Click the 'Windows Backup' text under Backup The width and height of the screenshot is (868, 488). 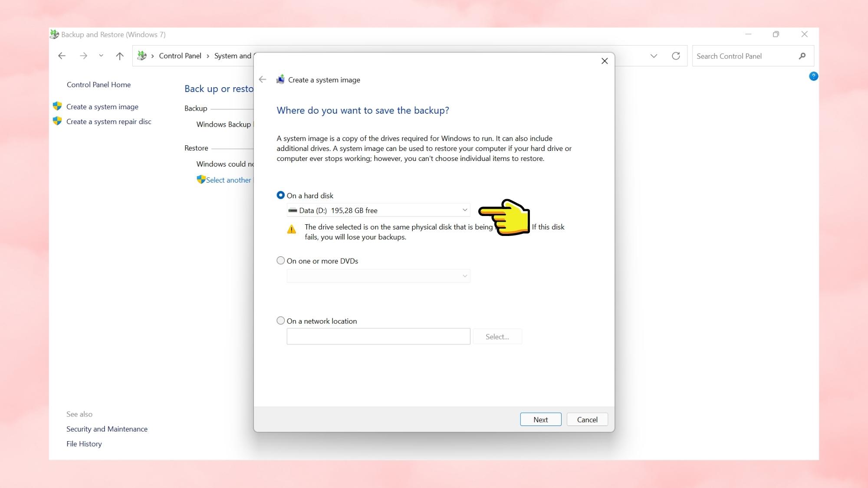pos(224,124)
